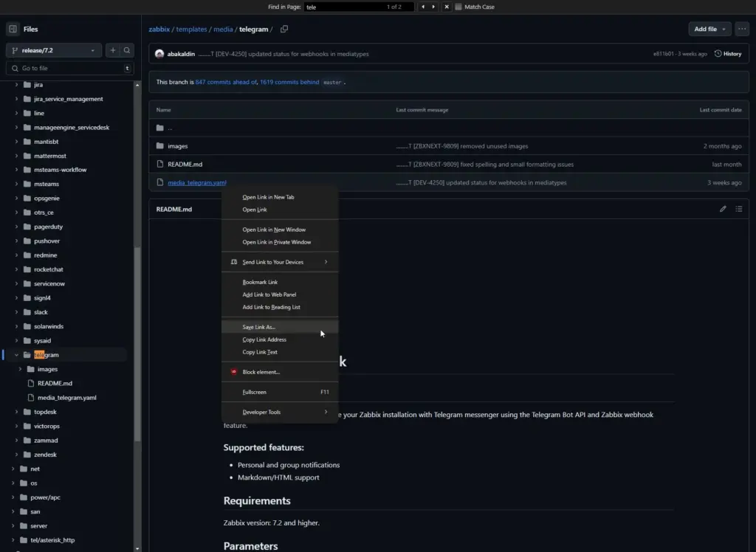Open the three-dots more options menu
Image resolution: width=756 pixels, height=552 pixels.
point(742,29)
